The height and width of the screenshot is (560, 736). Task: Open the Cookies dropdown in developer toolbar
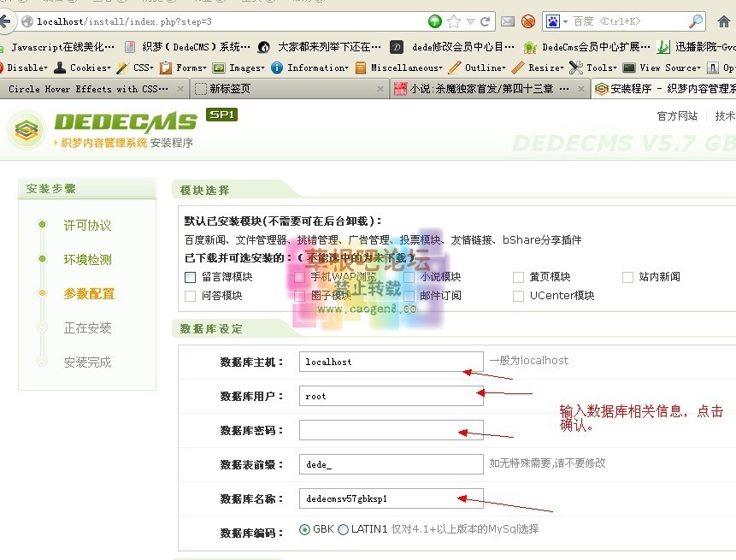point(82,68)
